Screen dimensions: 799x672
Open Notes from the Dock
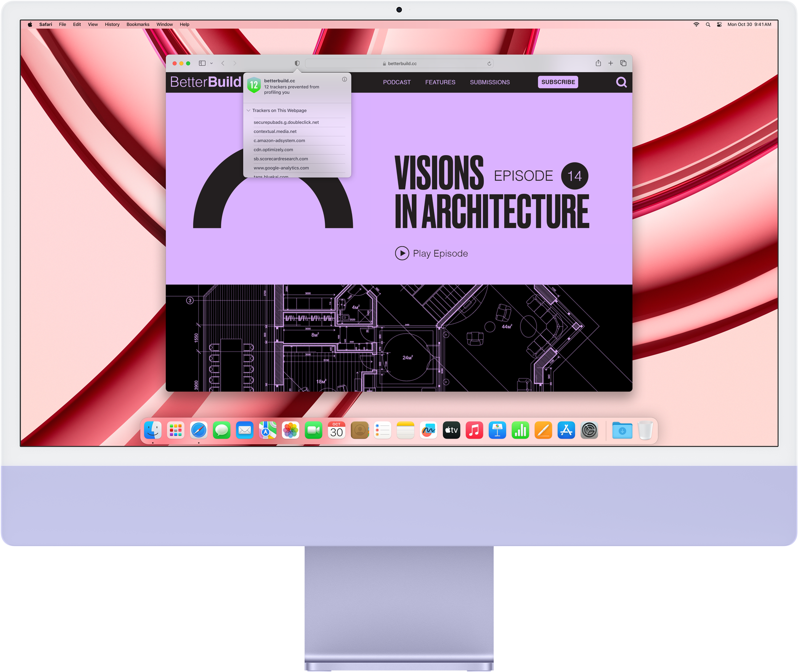pyautogui.click(x=406, y=430)
